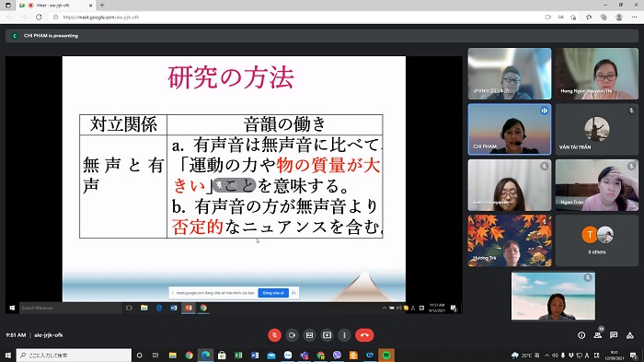Open the activities shapes icon
Viewport: 644px width, 362px height.
(x=629, y=335)
